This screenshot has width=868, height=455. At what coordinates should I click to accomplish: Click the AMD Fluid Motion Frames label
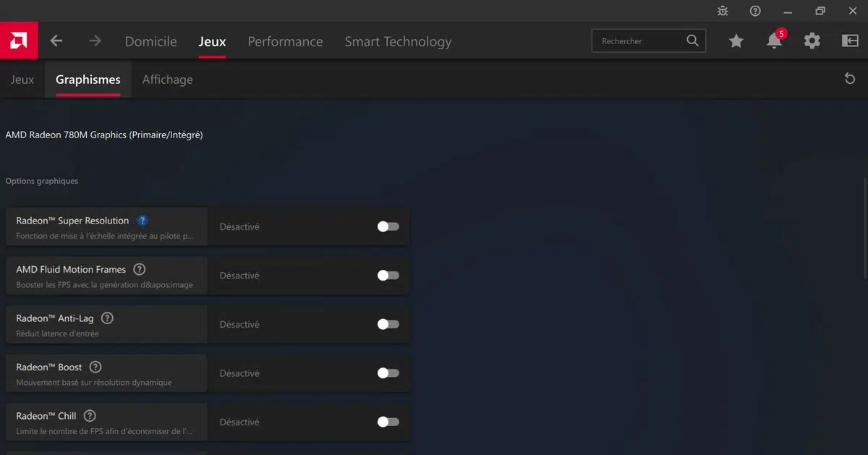(x=71, y=269)
